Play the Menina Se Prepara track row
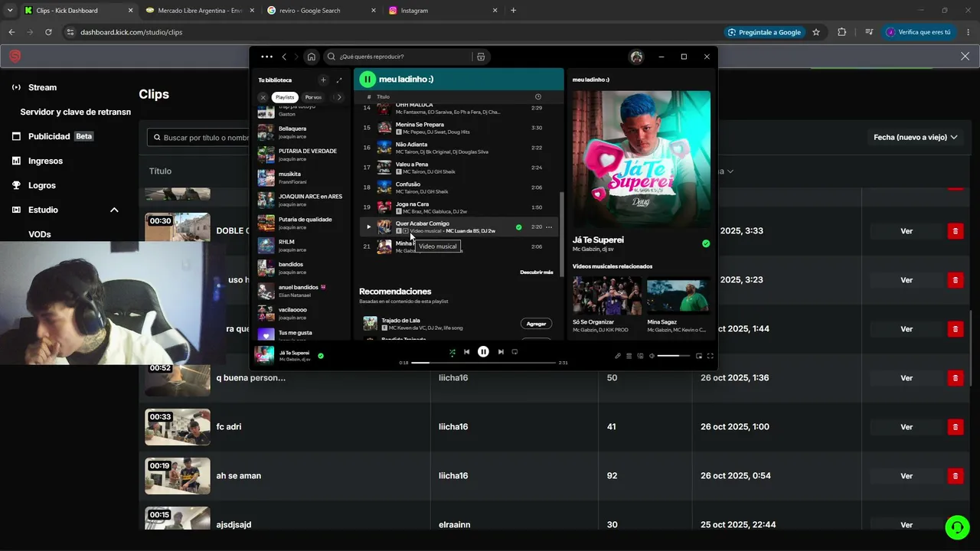980x551 pixels. (458, 128)
